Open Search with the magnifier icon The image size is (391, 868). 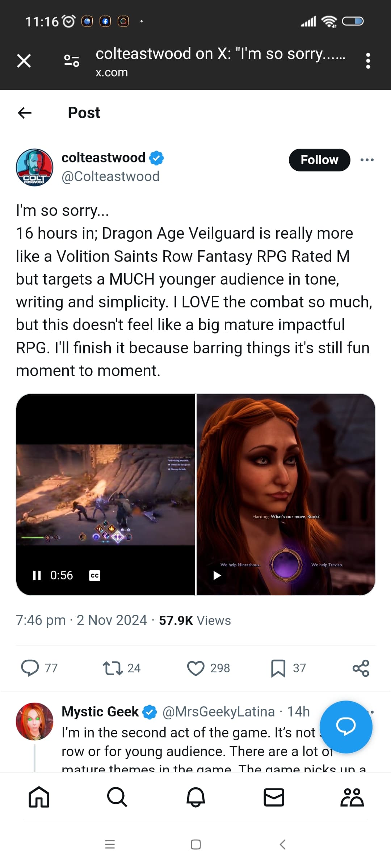pos(117,797)
